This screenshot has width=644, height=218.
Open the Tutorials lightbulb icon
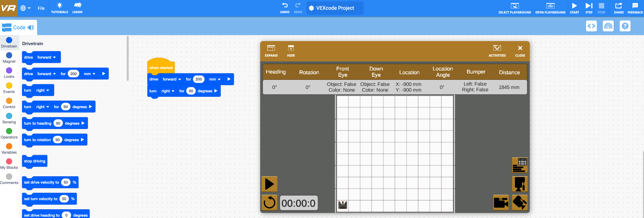click(x=59, y=8)
